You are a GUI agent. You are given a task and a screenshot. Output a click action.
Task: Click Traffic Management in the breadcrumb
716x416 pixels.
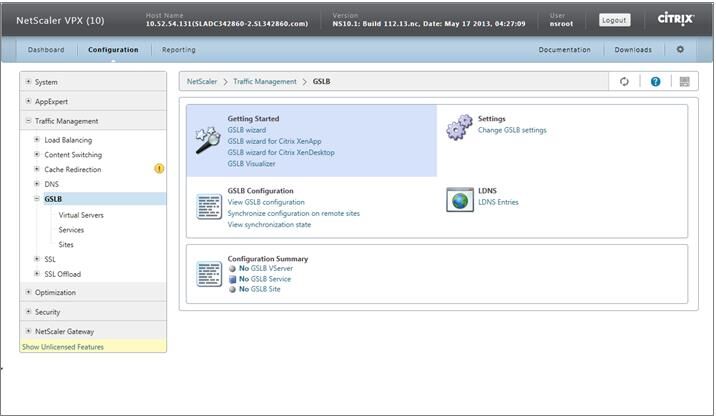(x=265, y=81)
